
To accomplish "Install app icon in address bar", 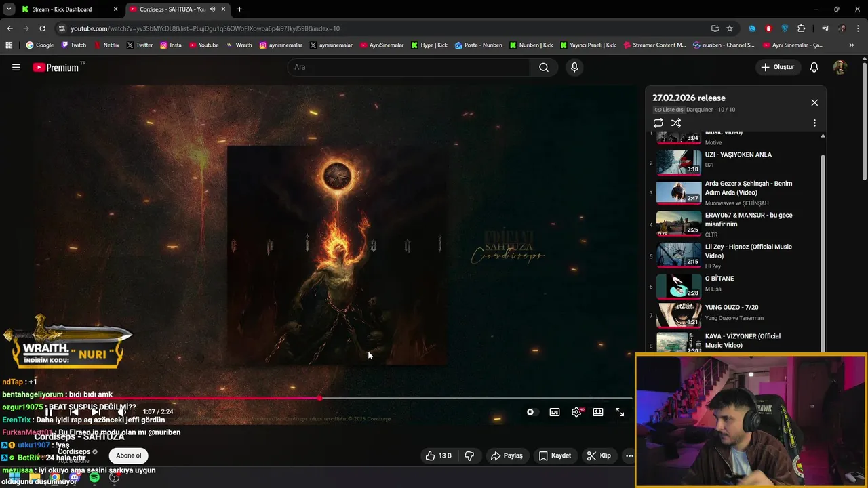I will (715, 28).
